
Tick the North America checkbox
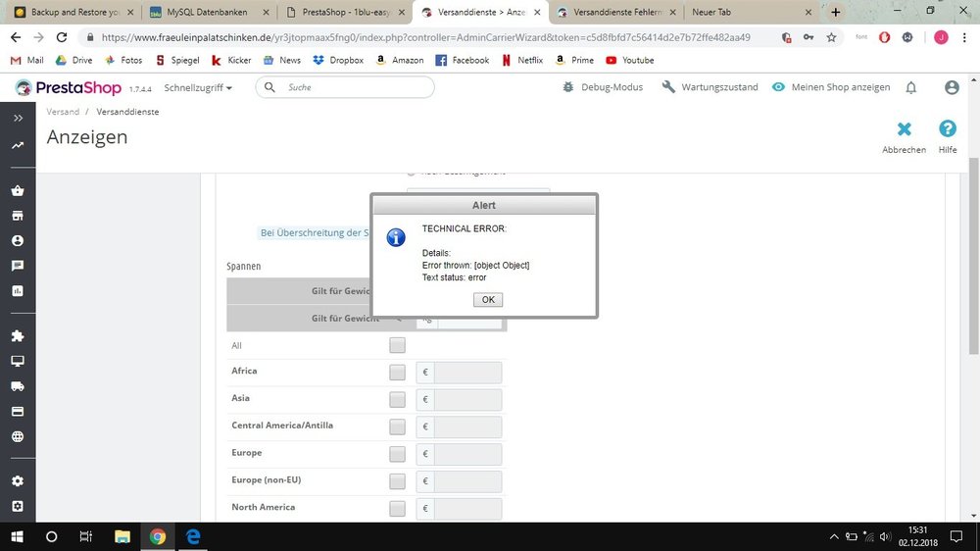point(397,508)
